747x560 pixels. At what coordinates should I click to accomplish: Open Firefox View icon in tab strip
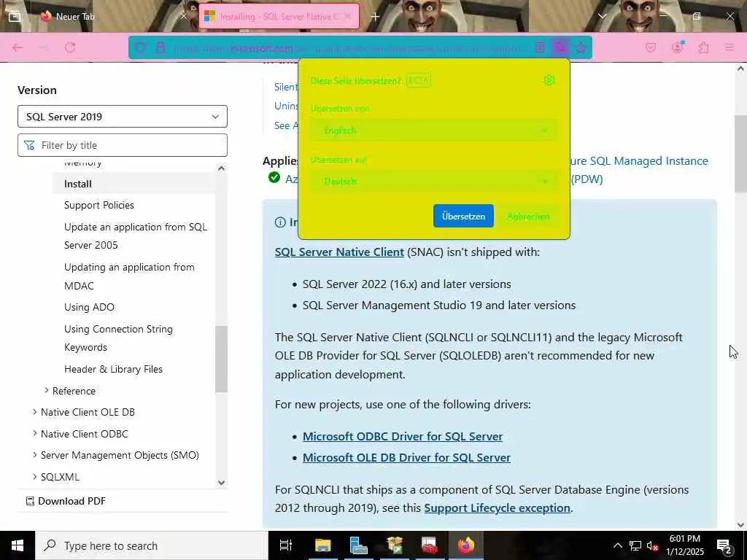pyautogui.click(x=15, y=17)
